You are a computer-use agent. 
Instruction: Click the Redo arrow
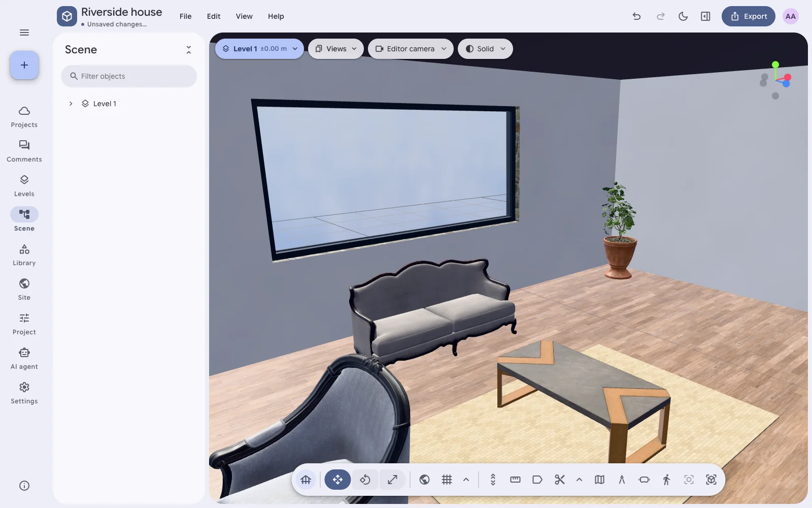coord(660,16)
